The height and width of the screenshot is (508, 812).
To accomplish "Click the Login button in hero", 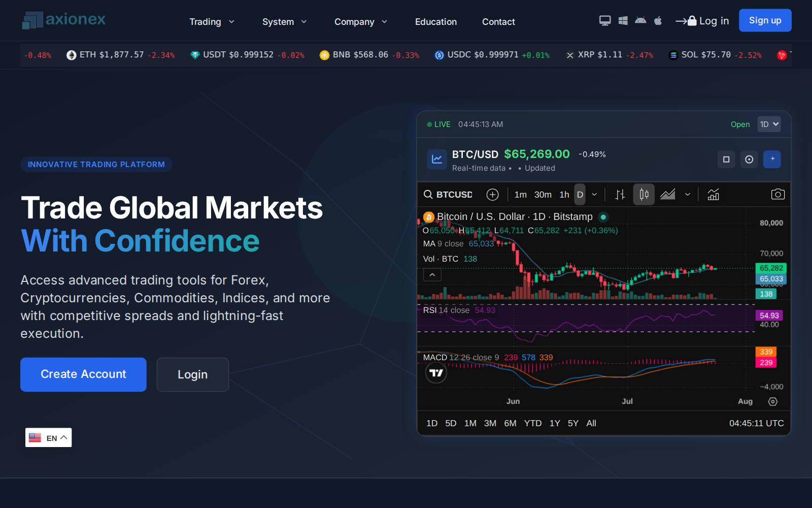I will 192,374.
